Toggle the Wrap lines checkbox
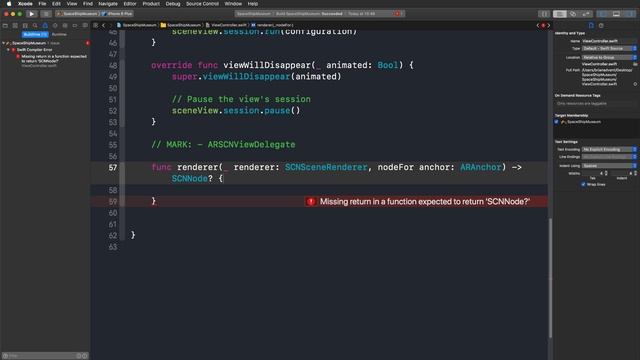Viewport: 640px width, 360px height. click(583, 184)
